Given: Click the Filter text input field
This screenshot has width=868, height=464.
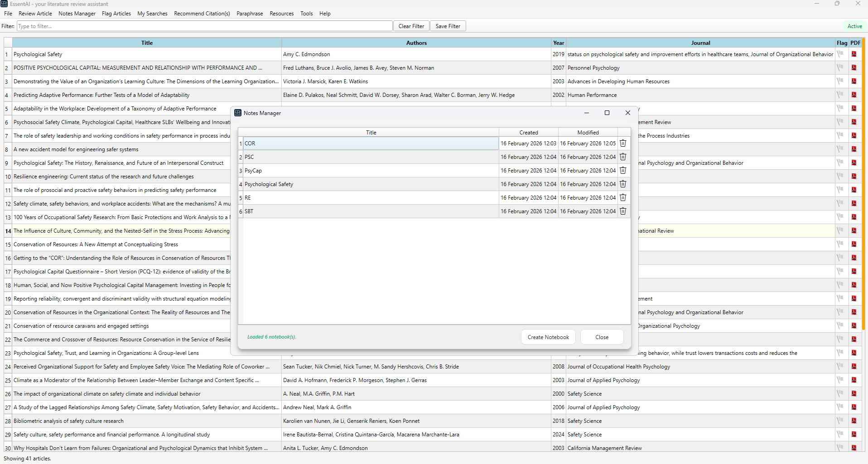Looking at the screenshot, I should 204,26.
